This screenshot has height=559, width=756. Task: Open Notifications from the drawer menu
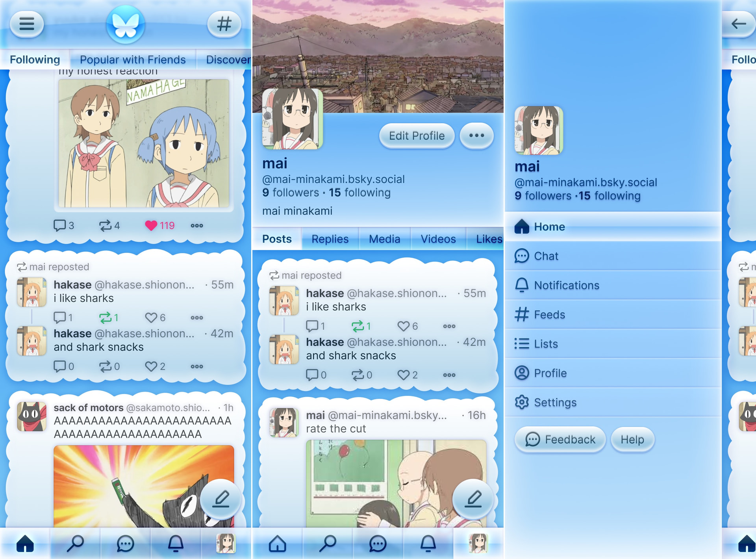tap(613, 285)
